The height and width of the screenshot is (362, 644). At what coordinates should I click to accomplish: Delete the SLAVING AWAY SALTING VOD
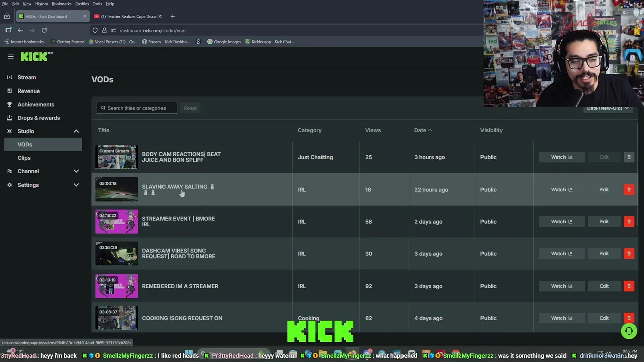[629, 190]
